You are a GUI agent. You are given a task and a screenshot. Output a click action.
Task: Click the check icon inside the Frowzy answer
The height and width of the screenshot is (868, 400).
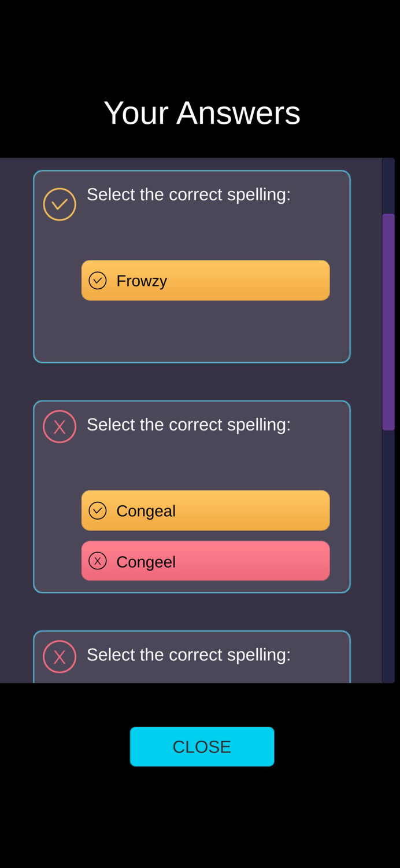98,280
